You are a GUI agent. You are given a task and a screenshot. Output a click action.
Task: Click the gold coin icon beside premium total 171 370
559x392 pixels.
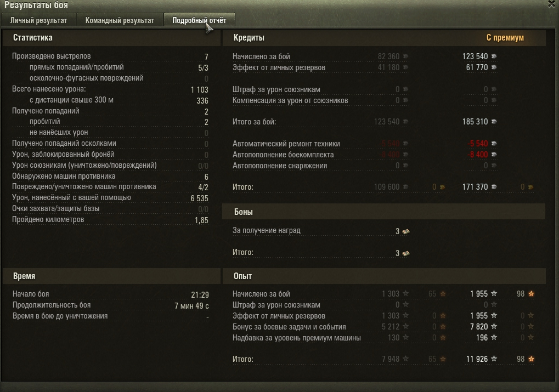pos(531,187)
